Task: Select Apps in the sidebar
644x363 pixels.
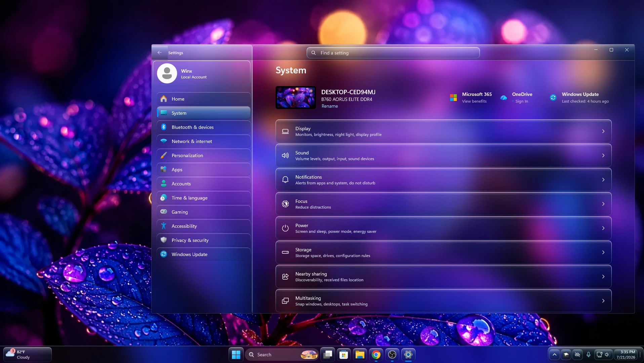Action: pos(203,170)
